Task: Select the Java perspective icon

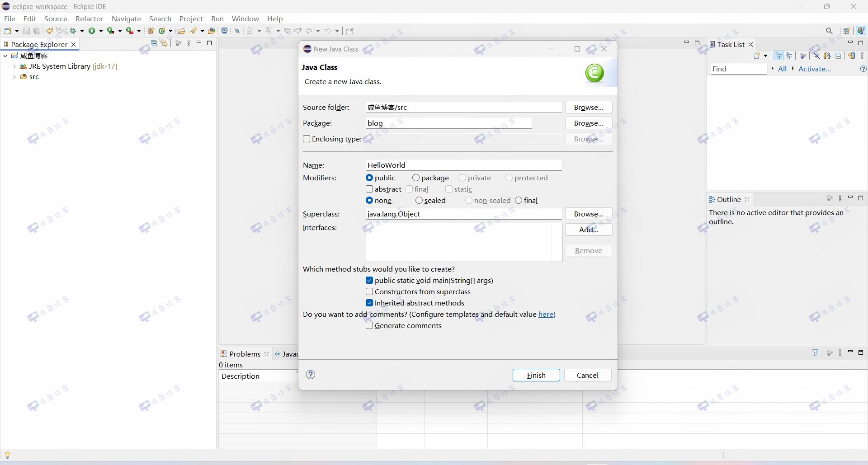Action: point(861,31)
